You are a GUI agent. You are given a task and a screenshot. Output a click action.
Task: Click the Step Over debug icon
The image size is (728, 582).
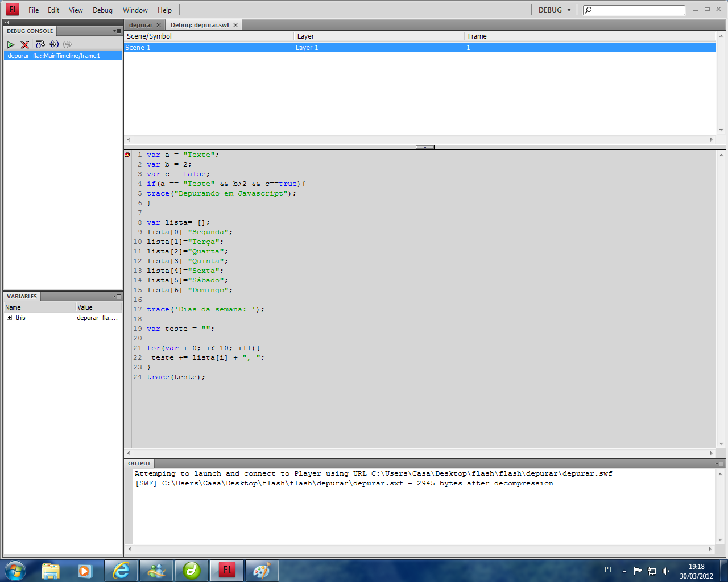[x=40, y=44]
